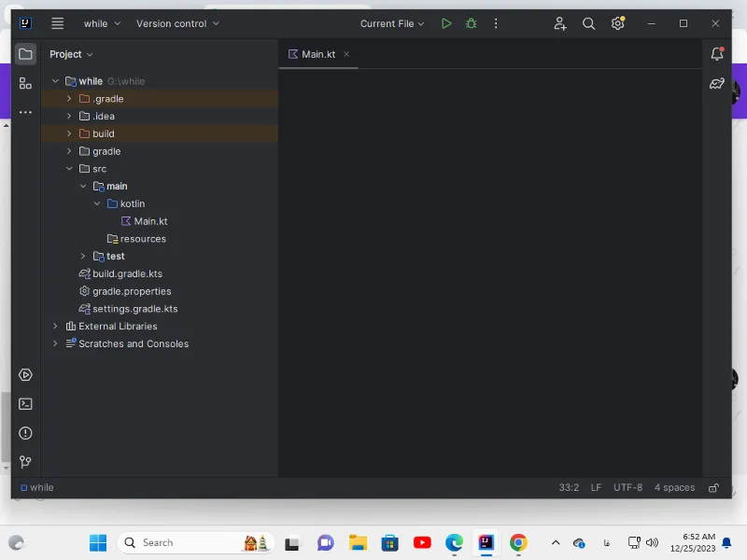Collapse the src folder node

pyautogui.click(x=69, y=169)
